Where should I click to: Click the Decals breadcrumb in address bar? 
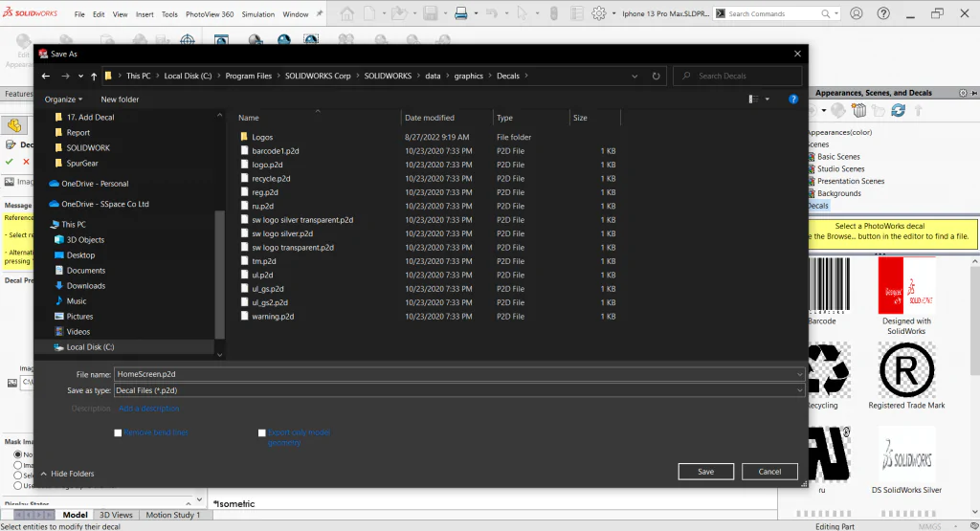(507, 77)
